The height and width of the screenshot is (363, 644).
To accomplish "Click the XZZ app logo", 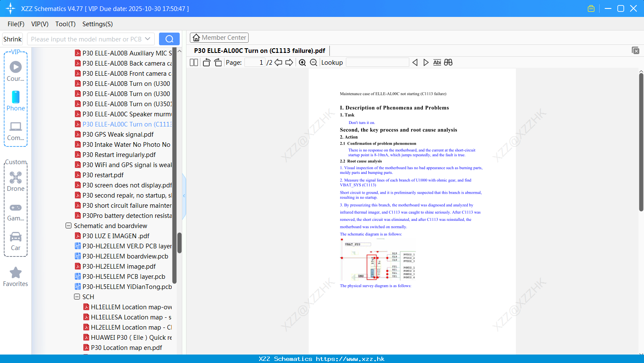I will pyautogui.click(x=11, y=8).
